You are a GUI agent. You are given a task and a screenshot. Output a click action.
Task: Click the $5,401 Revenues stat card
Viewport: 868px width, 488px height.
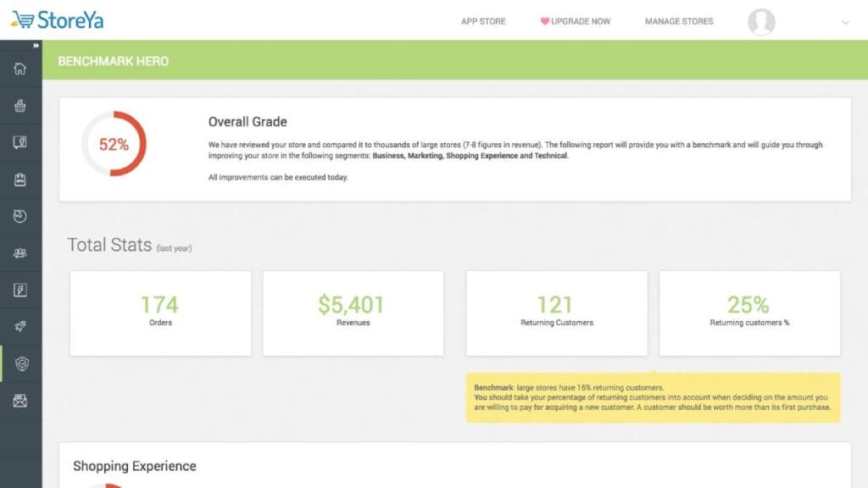pyautogui.click(x=353, y=313)
